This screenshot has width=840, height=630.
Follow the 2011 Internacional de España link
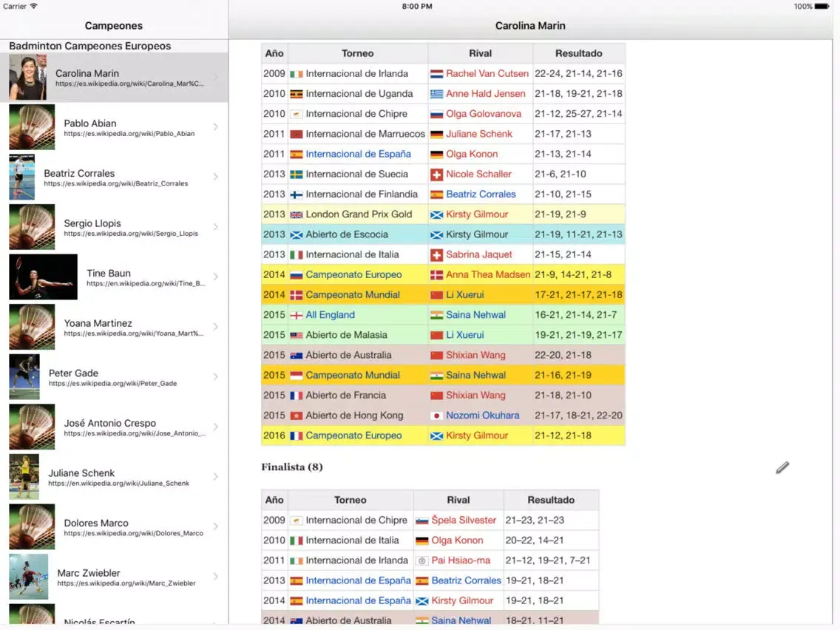(x=358, y=154)
